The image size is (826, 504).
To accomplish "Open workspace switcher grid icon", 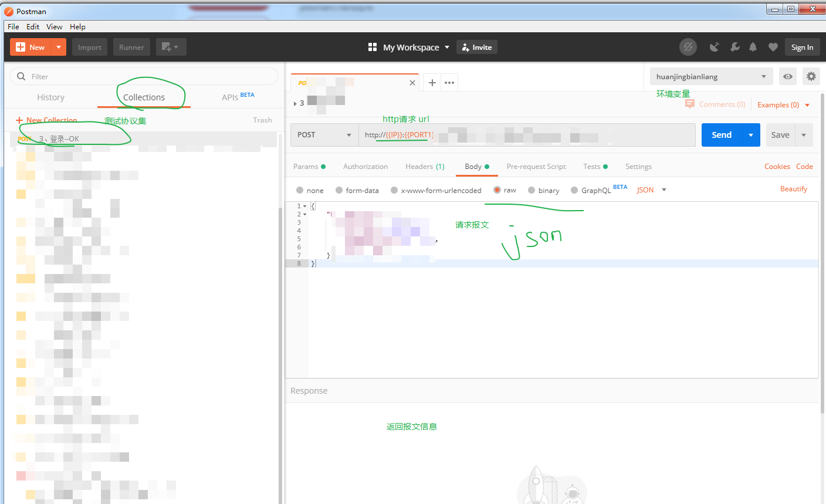I will point(373,47).
